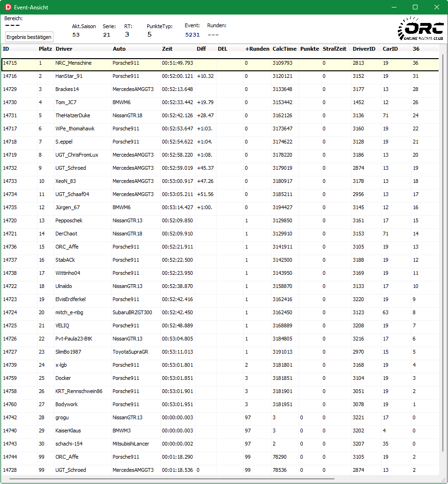This screenshot has width=448, height=484.
Task: Select the schachi-154 MitsubishiLancer row
Action: coord(69,444)
